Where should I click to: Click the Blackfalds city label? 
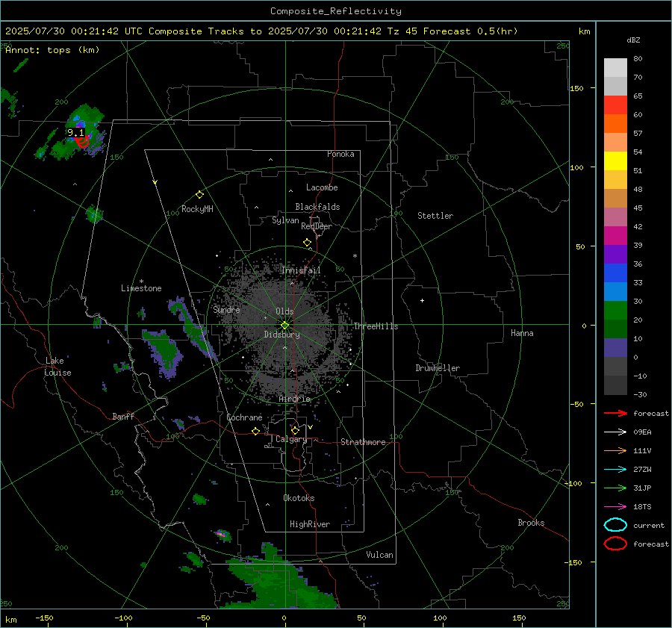click(317, 207)
